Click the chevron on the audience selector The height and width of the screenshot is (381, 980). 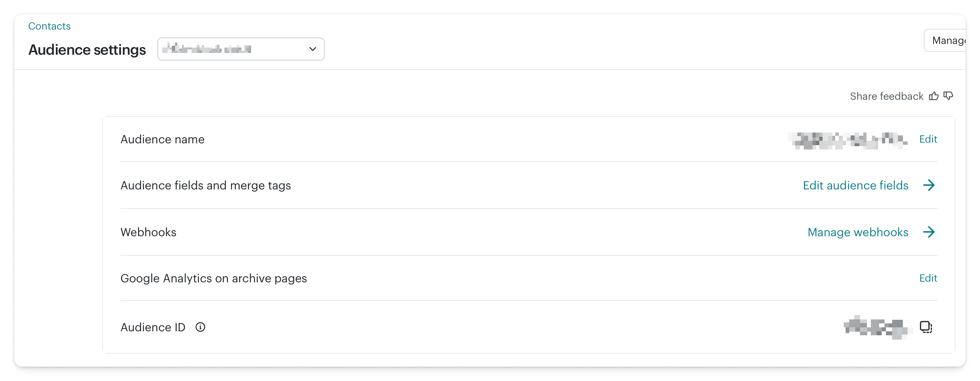tap(312, 49)
